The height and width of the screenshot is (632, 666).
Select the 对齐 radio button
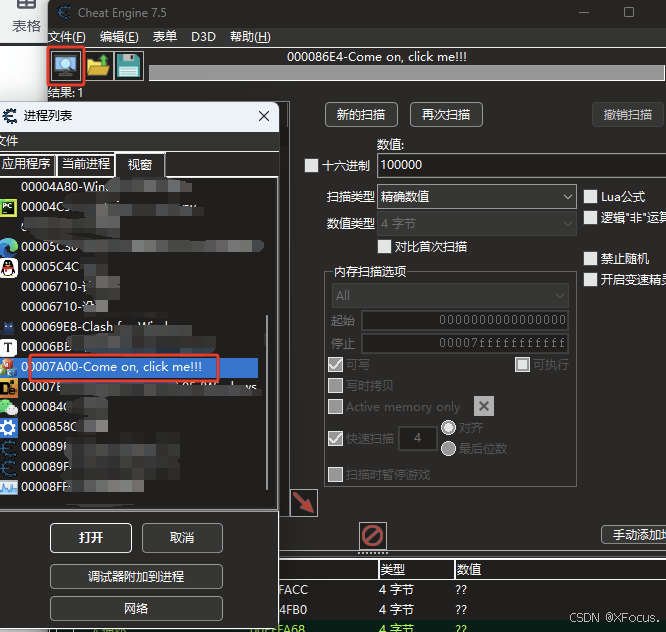(449, 428)
